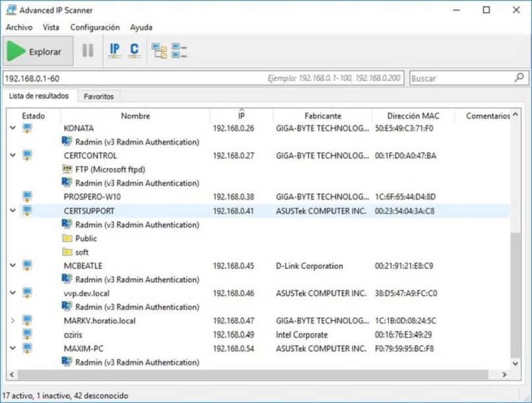The width and height of the screenshot is (532, 403).
Task: Click the PROSPERO-W10 computer status icon
Action: pyautogui.click(x=27, y=196)
